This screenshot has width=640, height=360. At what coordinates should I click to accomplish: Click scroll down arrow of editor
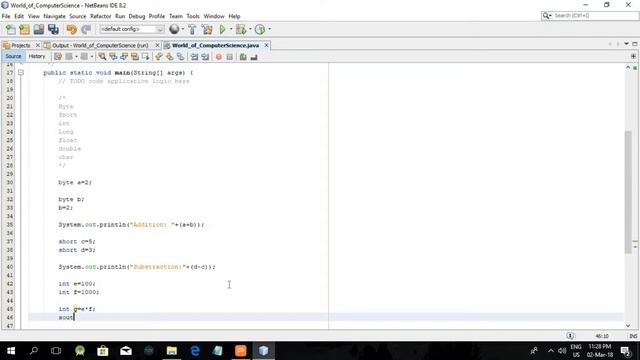click(x=628, y=325)
